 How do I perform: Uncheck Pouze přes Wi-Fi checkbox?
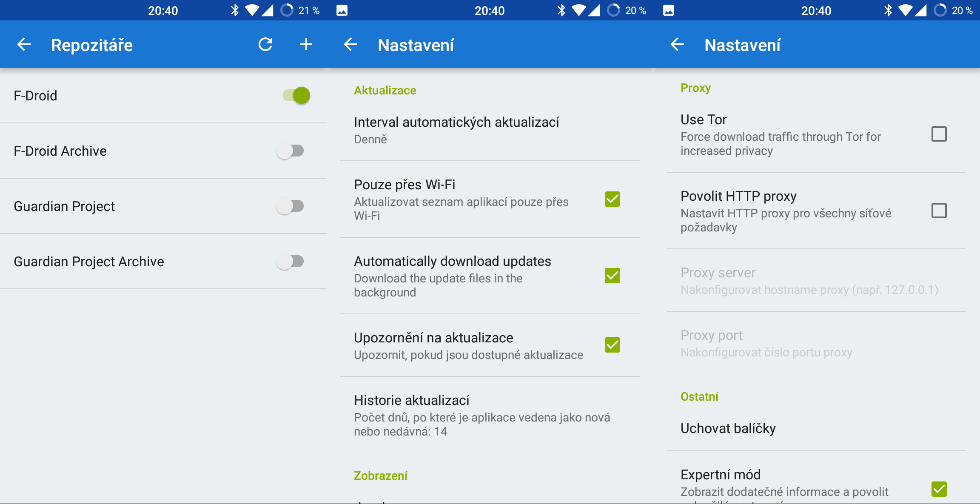click(x=612, y=199)
